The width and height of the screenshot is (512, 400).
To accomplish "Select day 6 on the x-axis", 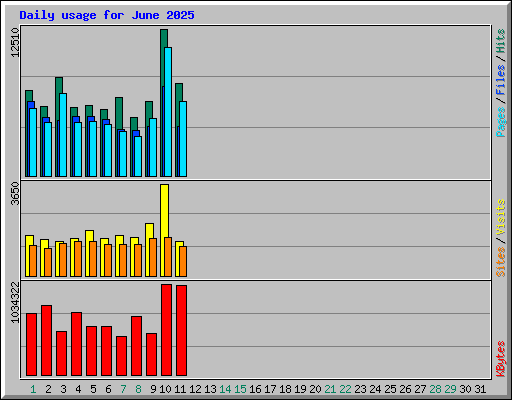I will click(x=108, y=389).
